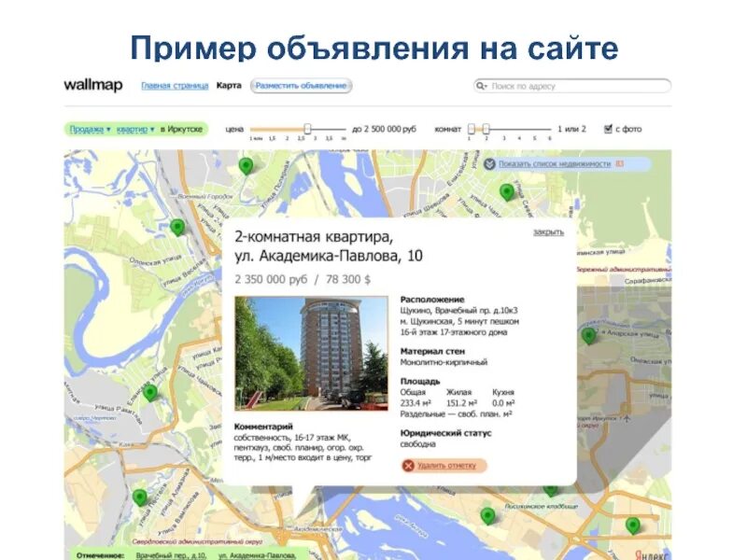Click the right комнат slider handle at 2
Screen dimensions: 747x560
(x=486, y=129)
